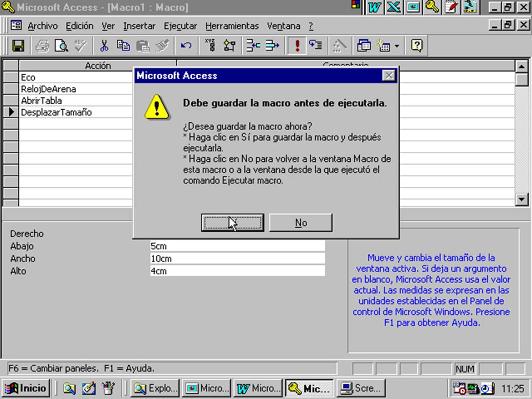This screenshot has height=399, width=532.
Task: Click the Format Painter brush icon
Action: click(x=162, y=45)
